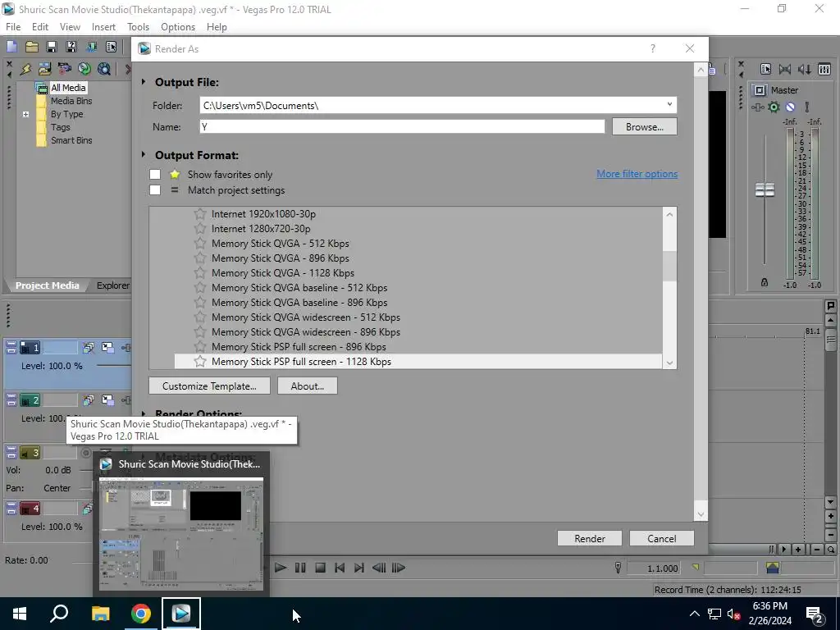Image resolution: width=840 pixels, height=630 pixels.
Task: Collapse the Output File section
Action: coord(143,82)
